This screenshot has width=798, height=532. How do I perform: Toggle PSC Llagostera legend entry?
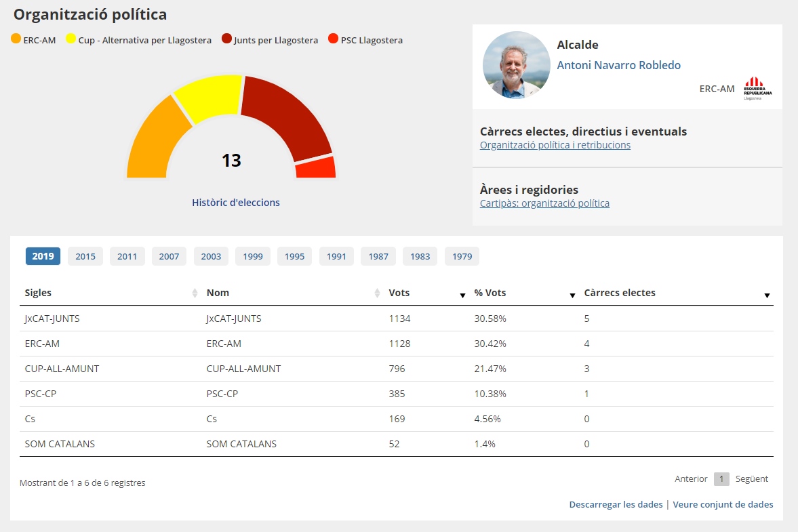[365, 40]
